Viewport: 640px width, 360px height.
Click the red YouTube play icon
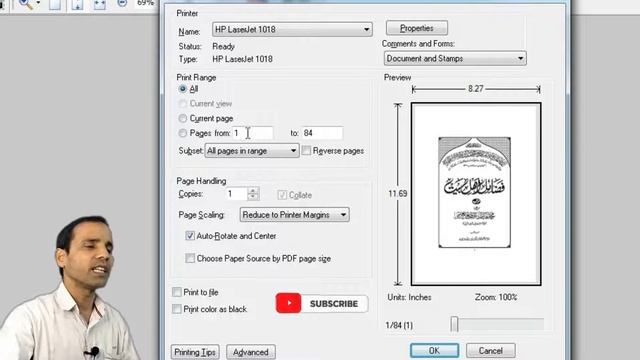(x=289, y=303)
